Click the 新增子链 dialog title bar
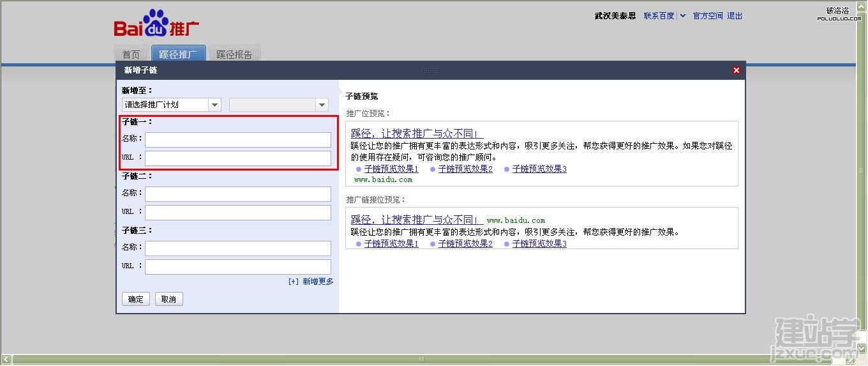Screen dimensions: 868x366 coord(431,70)
